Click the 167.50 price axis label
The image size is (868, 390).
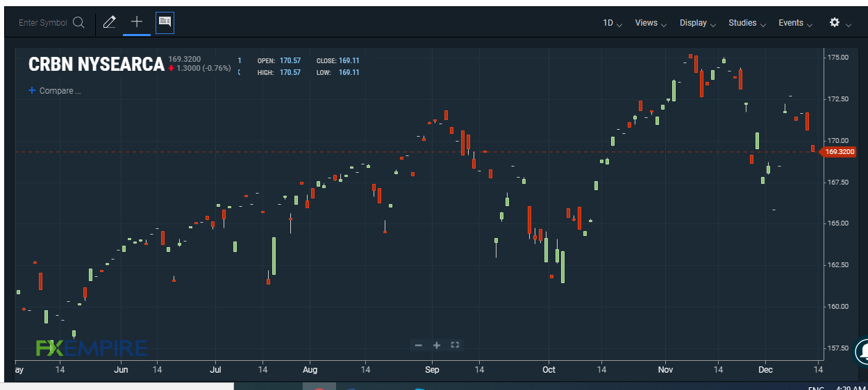[x=839, y=182]
